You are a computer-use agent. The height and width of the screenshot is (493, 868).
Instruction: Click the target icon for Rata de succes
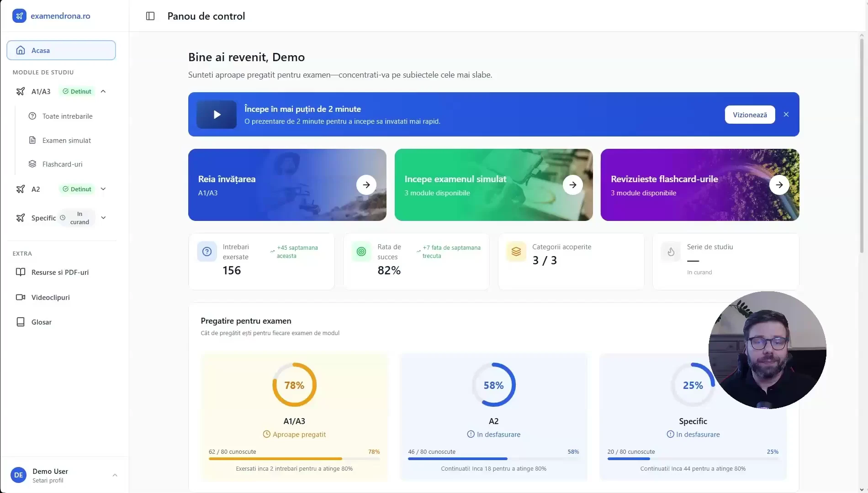(361, 252)
